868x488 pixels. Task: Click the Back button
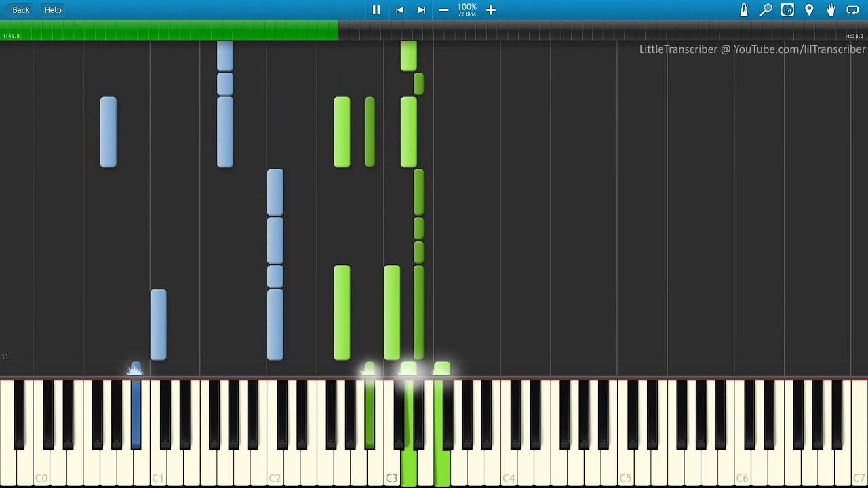[20, 10]
